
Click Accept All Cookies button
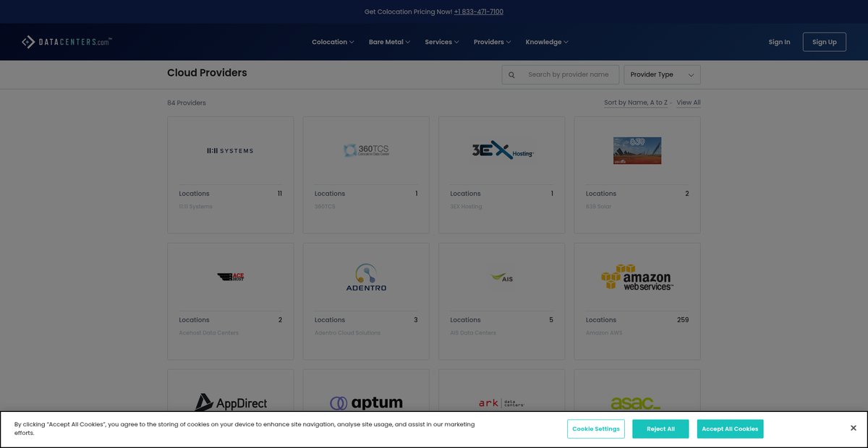[x=730, y=429]
